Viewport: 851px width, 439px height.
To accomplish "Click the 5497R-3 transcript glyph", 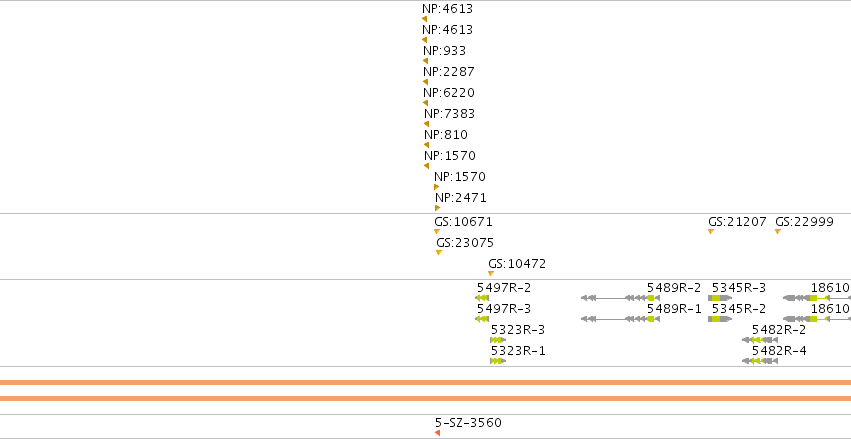I will tap(482, 319).
